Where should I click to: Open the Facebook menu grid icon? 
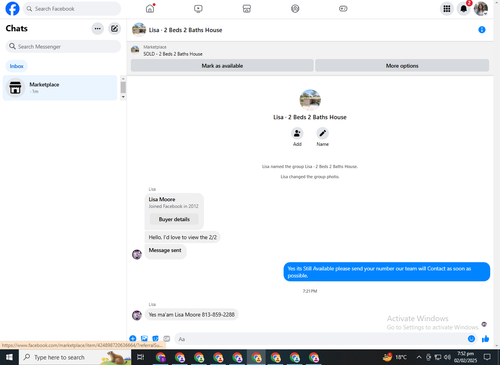pyautogui.click(x=447, y=9)
